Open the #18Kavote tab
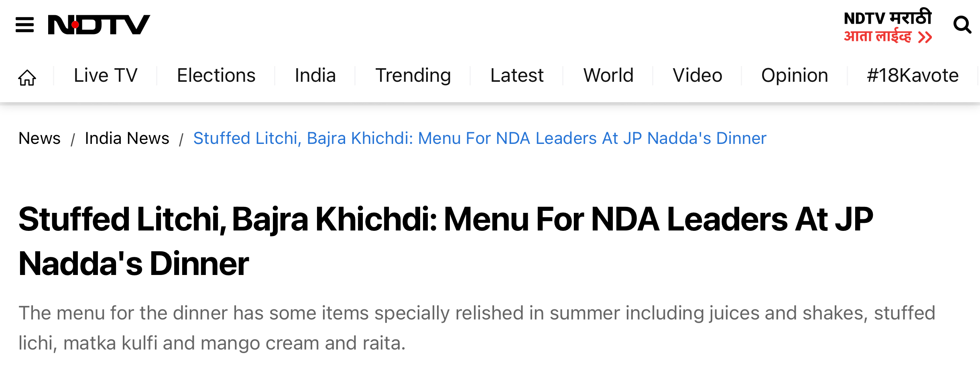This screenshot has height=386, width=980. 913,75
